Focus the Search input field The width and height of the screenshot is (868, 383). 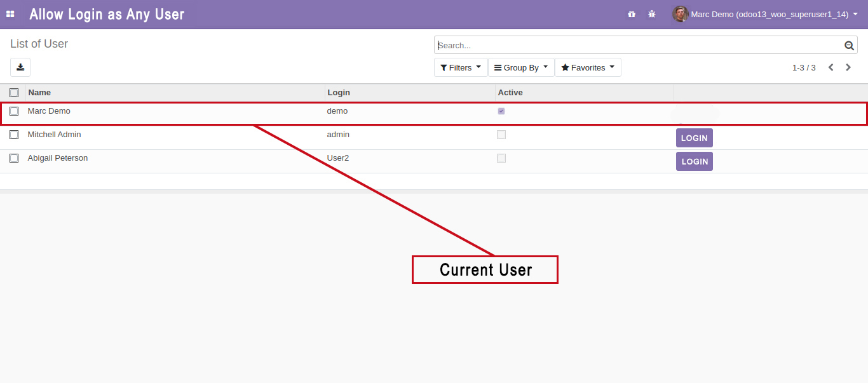click(635, 46)
